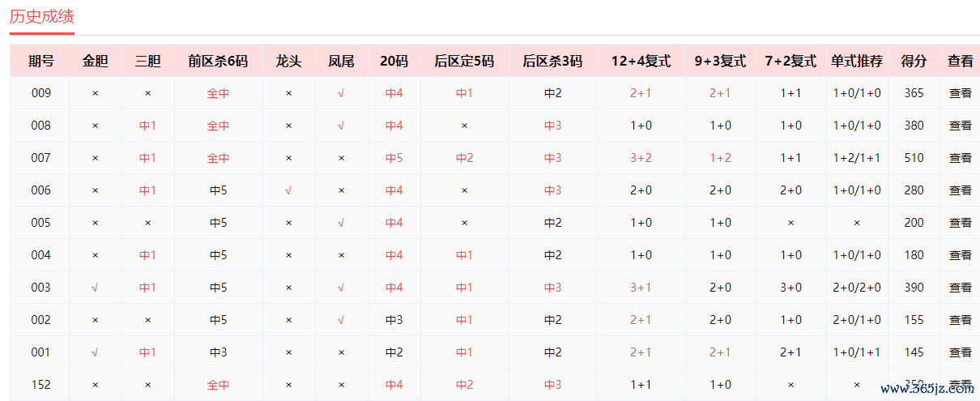This screenshot has width=980, height=401.
Task: Click the 单式推荐 column header
Action: click(857, 61)
